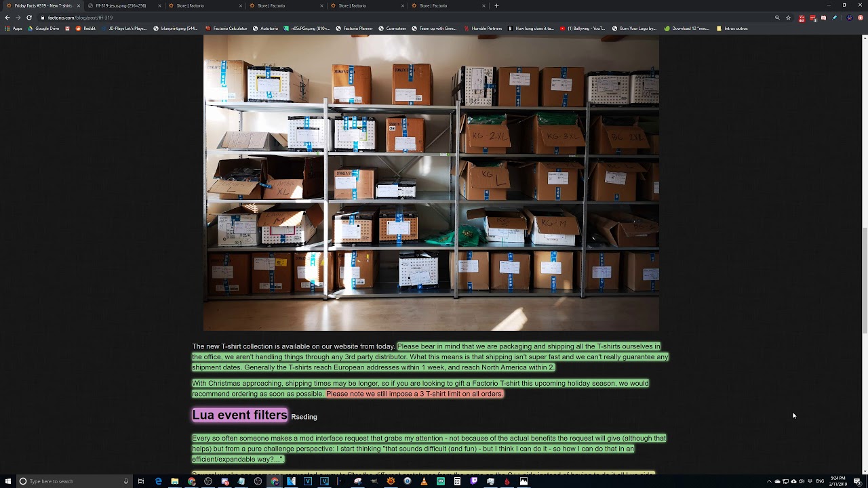Viewport: 868px width, 488px height.
Task: Click the Lua event filters heading
Action: pos(240,415)
